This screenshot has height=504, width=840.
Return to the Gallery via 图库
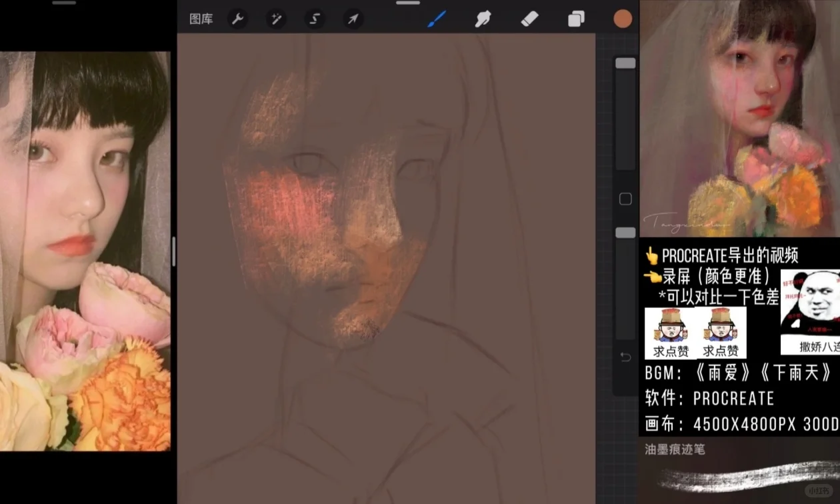click(x=201, y=19)
